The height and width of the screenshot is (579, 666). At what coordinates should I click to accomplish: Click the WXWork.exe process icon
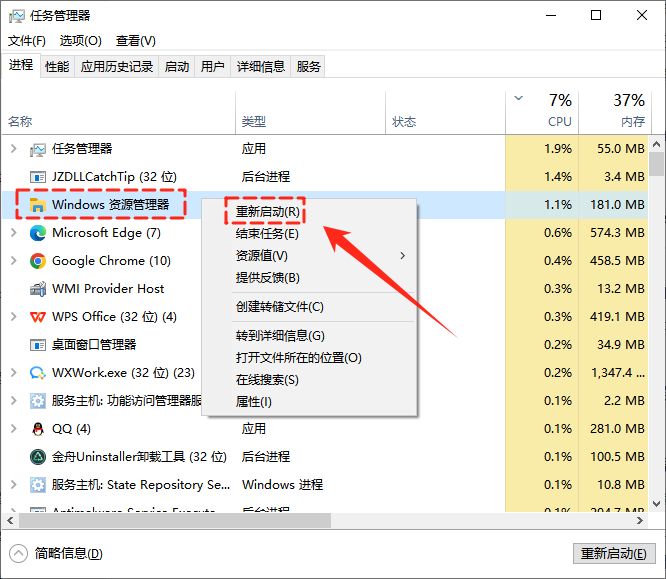[x=38, y=373]
